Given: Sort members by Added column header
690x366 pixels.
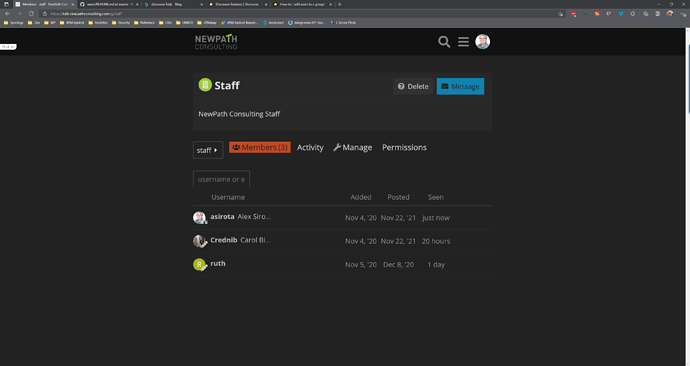Looking at the screenshot, I should point(361,197).
